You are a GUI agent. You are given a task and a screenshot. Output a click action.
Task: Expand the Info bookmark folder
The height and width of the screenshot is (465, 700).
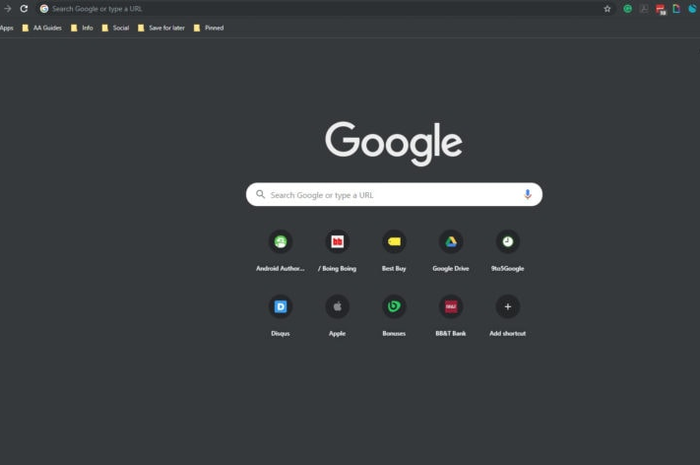pyautogui.click(x=82, y=28)
